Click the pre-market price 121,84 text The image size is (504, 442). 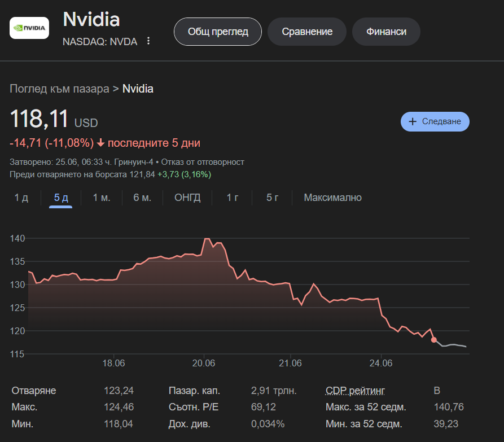click(x=142, y=174)
